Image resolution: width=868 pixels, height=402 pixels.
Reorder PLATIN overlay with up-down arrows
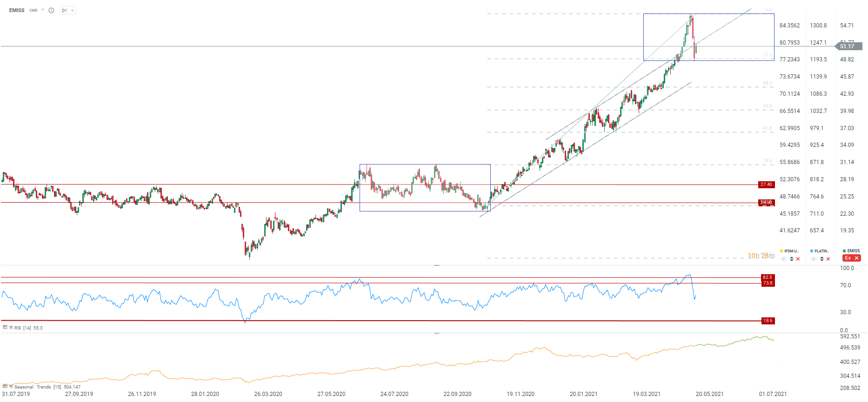point(821,259)
